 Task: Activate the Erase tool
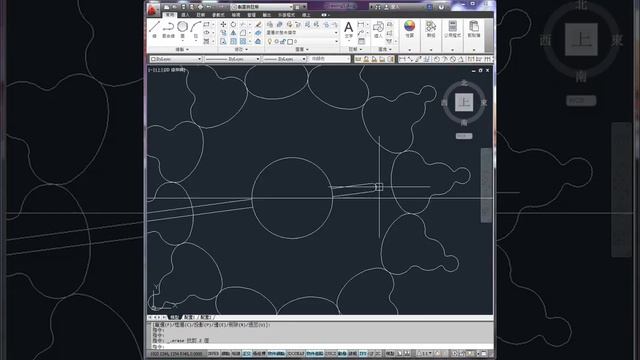(259, 24)
